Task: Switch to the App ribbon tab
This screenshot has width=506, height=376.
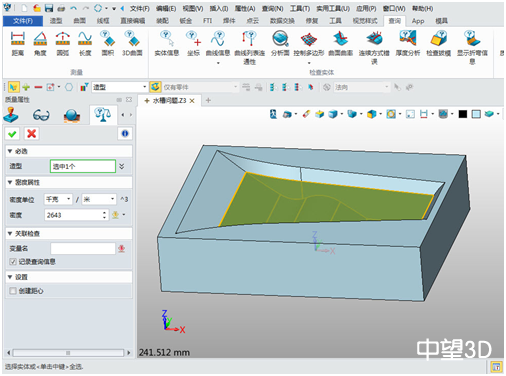Action: coord(418,21)
